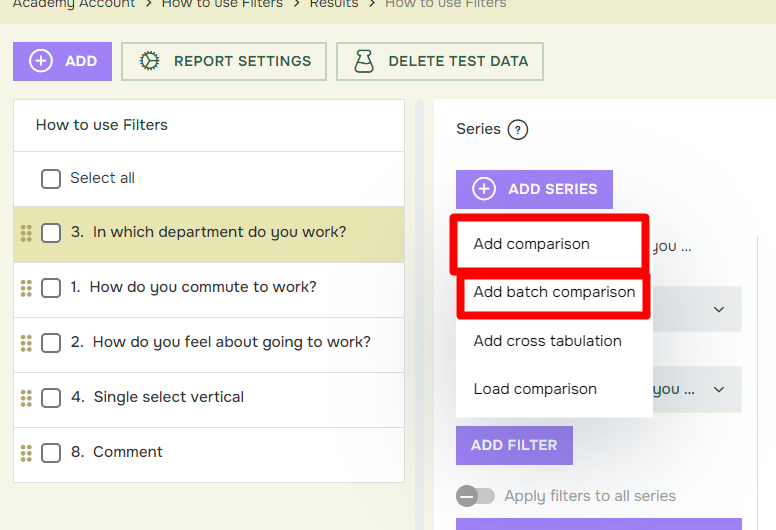Image resolution: width=776 pixels, height=530 pixels.
Task: Click the plus icon on ADD button
Action: [41, 61]
